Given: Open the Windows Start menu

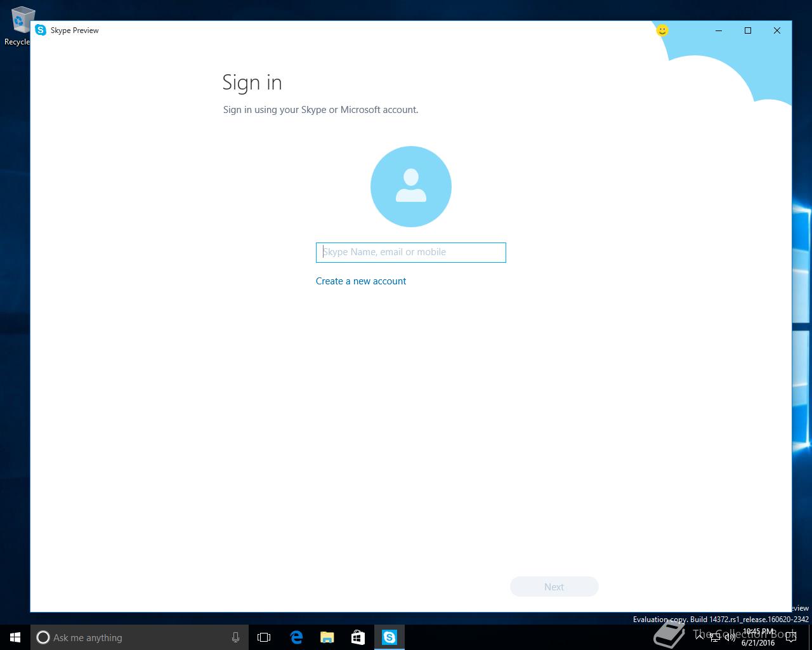Looking at the screenshot, I should click(15, 637).
